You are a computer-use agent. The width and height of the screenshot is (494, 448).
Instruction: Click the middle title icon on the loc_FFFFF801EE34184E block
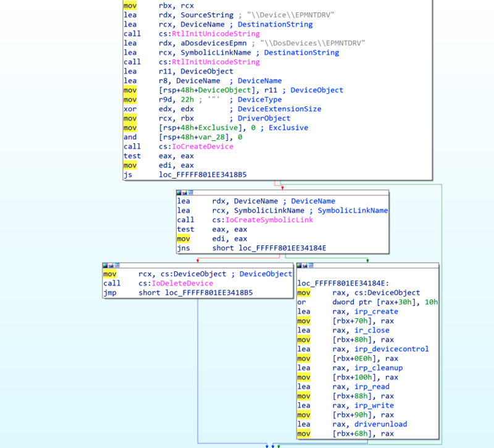[305, 266]
